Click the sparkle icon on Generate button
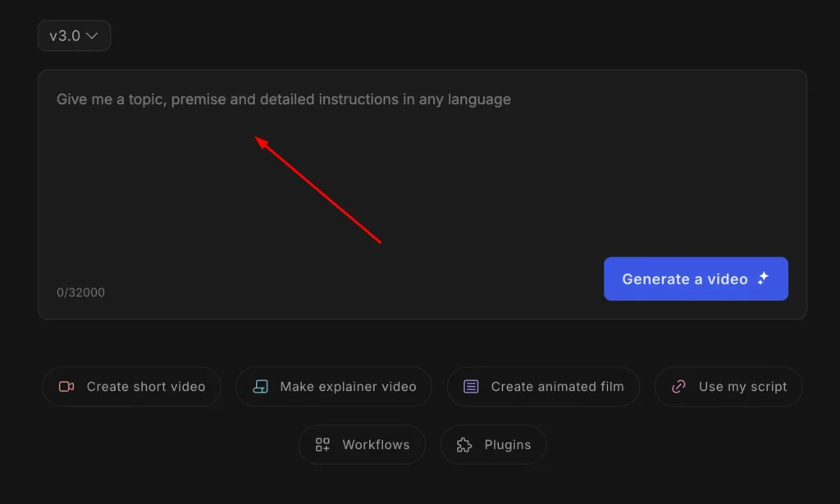The height and width of the screenshot is (504, 840). pyautogui.click(x=763, y=278)
